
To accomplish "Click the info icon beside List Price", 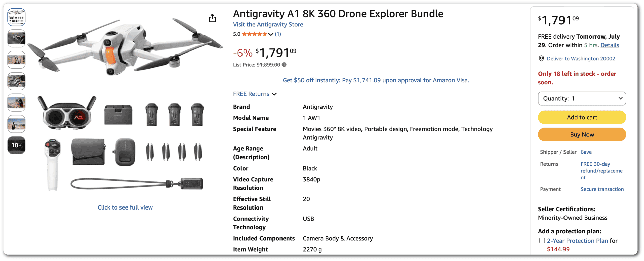I will pyautogui.click(x=284, y=65).
